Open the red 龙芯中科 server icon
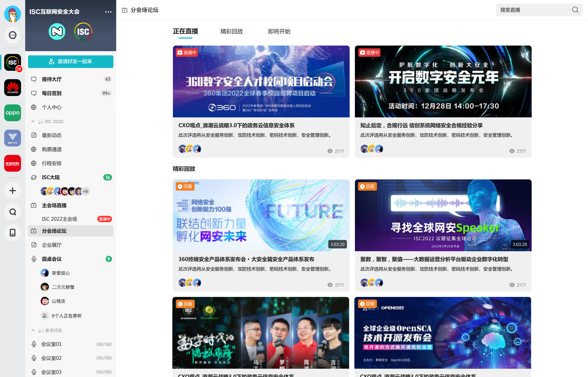The image size is (588, 377). (12, 163)
